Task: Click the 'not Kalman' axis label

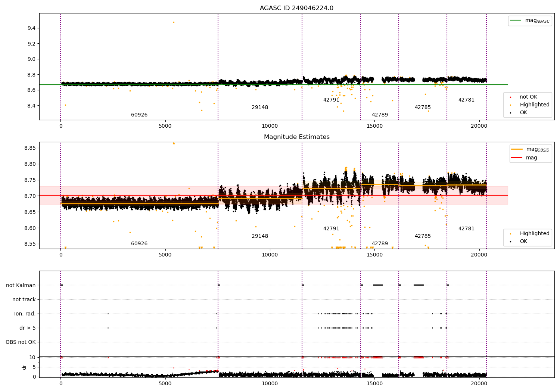Action: click(x=21, y=286)
